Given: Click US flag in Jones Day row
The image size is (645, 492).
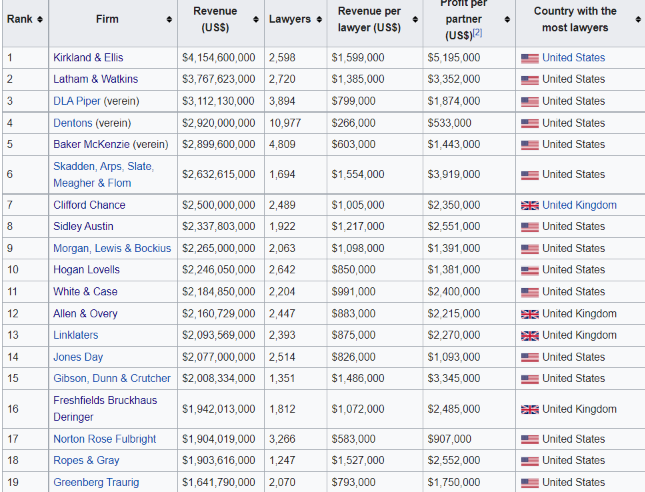Looking at the screenshot, I should tap(530, 357).
